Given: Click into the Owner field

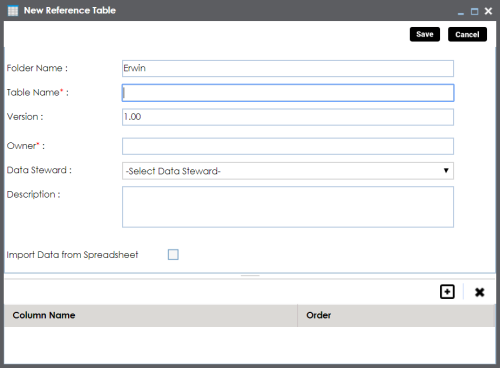Looking at the screenshot, I should [288, 146].
